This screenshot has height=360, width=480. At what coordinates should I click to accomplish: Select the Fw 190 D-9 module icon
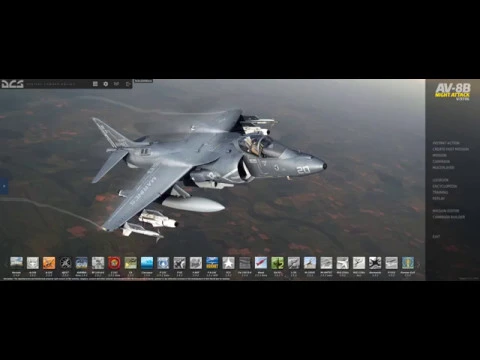[245, 263]
